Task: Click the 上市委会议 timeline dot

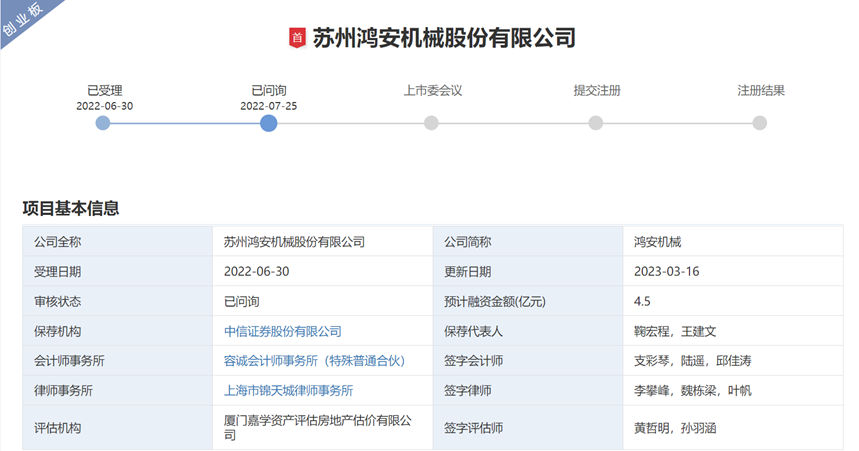Action: click(x=432, y=123)
